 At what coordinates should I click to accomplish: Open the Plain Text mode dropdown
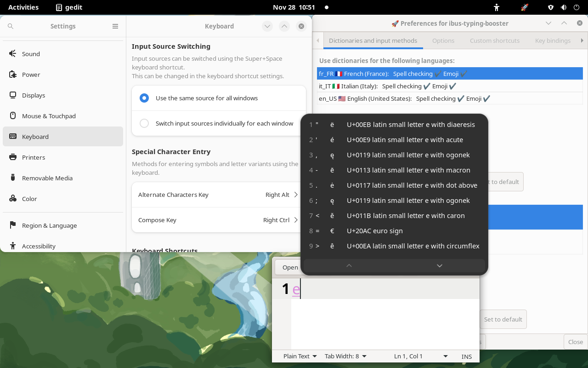(x=299, y=356)
